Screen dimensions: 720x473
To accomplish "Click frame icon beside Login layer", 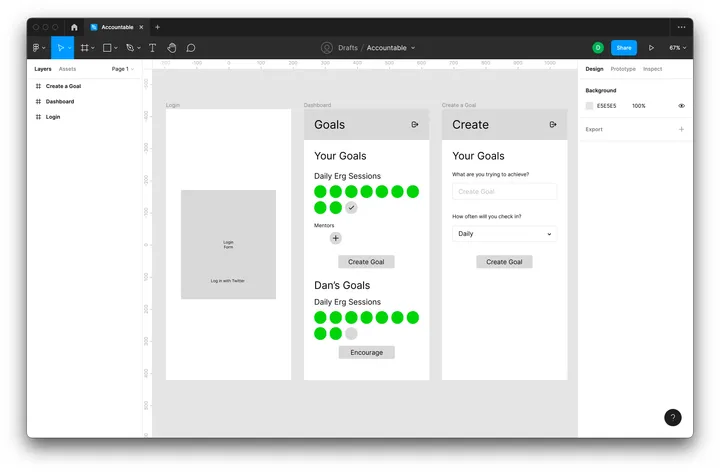I will click(38, 117).
